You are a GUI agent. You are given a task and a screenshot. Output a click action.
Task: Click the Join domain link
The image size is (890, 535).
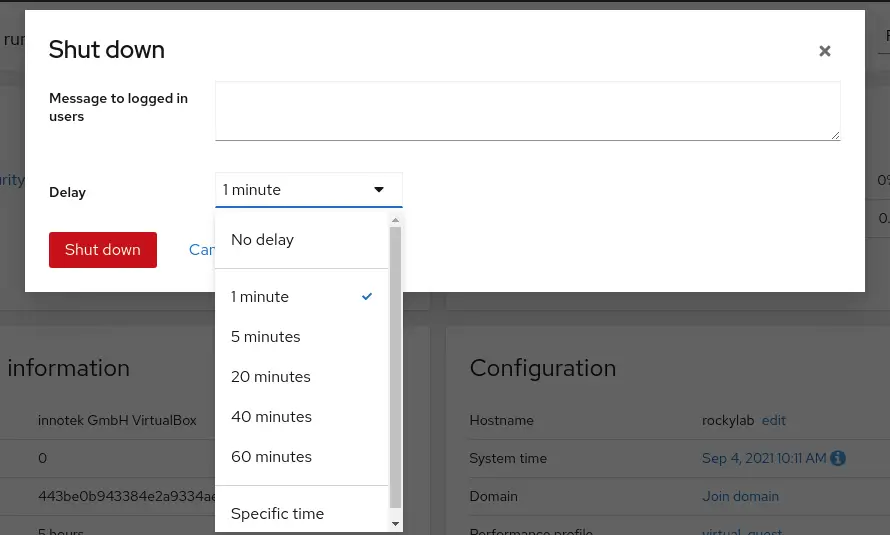coord(740,496)
